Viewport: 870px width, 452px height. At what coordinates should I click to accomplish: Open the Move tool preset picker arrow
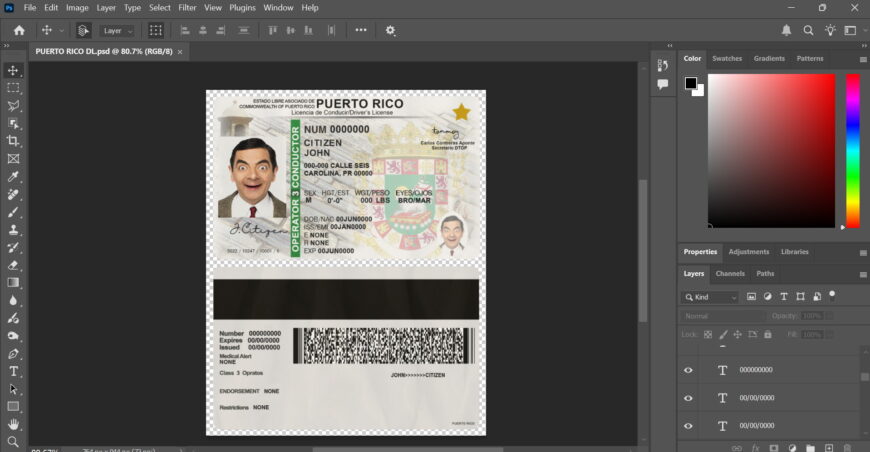(62, 31)
